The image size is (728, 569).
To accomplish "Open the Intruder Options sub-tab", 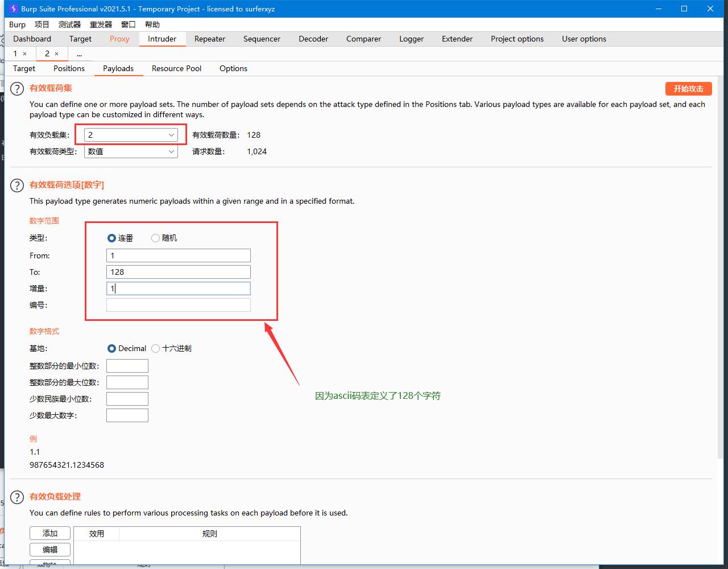I will pyautogui.click(x=233, y=68).
